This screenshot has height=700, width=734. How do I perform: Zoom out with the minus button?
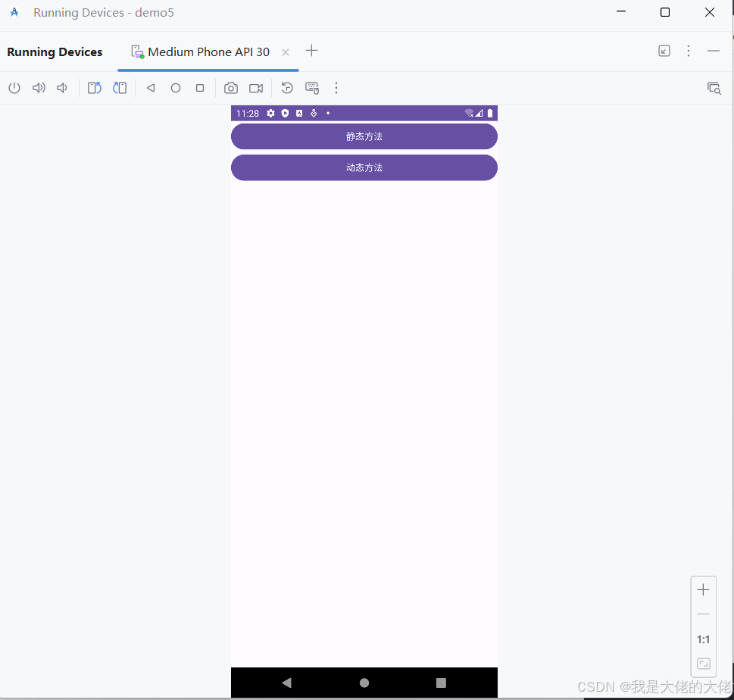click(x=703, y=614)
